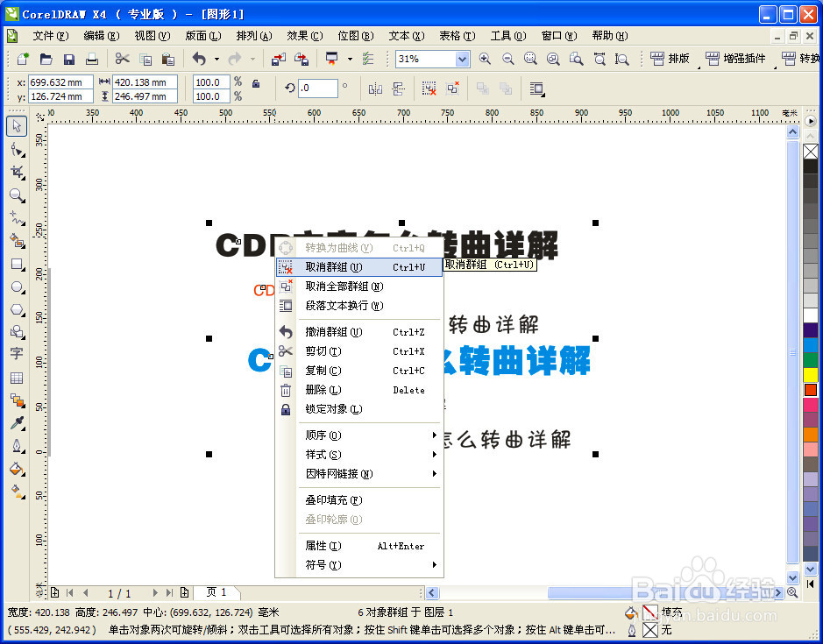Select the Shape edit tool
The width and height of the screenshot is (823, 644).
pos(17,150)
